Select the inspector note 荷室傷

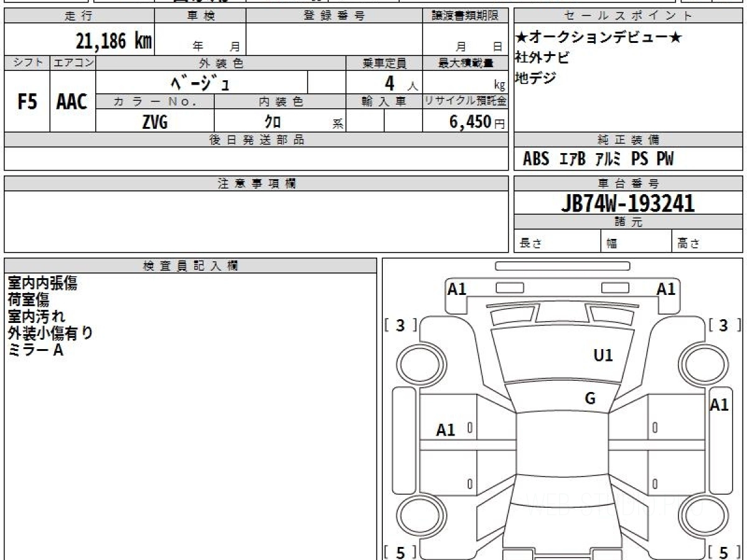point(29,300)
